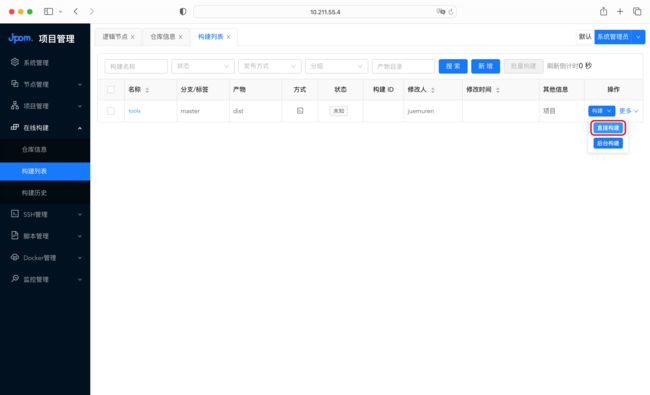
Task: Tick the checkbox for the tools row
Action: [x=111, y=111]
